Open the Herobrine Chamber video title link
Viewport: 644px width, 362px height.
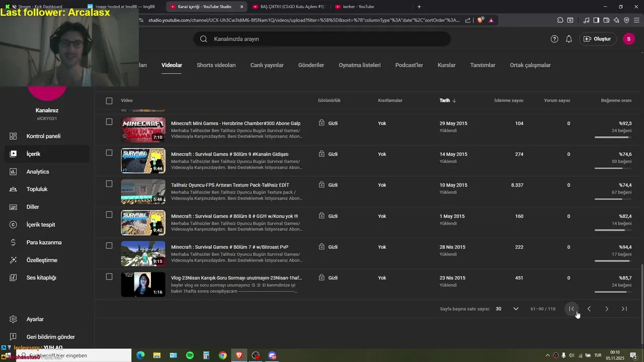(x=235, y=123)
